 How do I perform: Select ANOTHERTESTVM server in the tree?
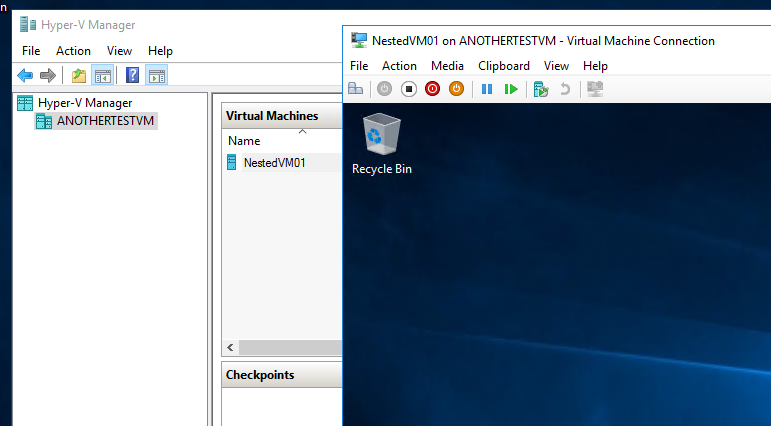(x=105, y=121)
